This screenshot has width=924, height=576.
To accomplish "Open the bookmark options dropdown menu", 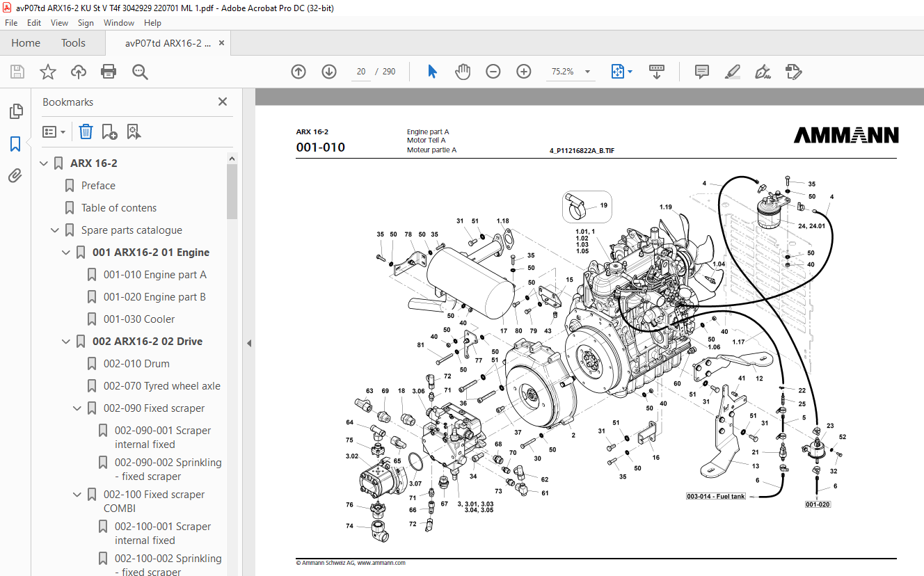I will (54, 131).
